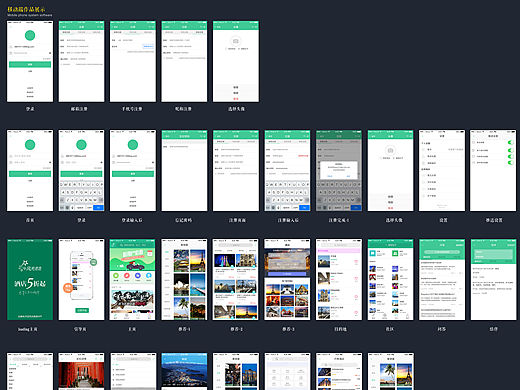Click green round badge on 引导页 mockup
This screenshot has height=390, width=520.
pyautogui.click(x=94, y=262)
